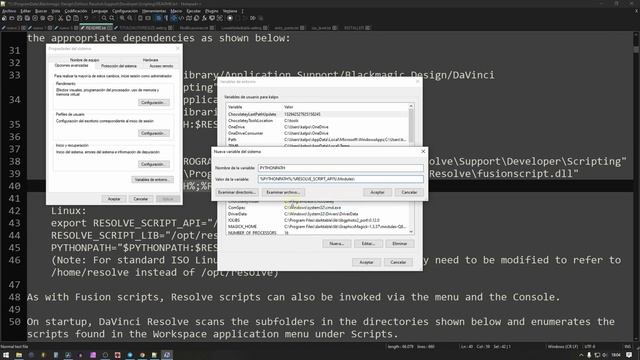This screenshot has width=640, height=360.
Task: Select the Protección del sistema tab
Action: point(119,66)
